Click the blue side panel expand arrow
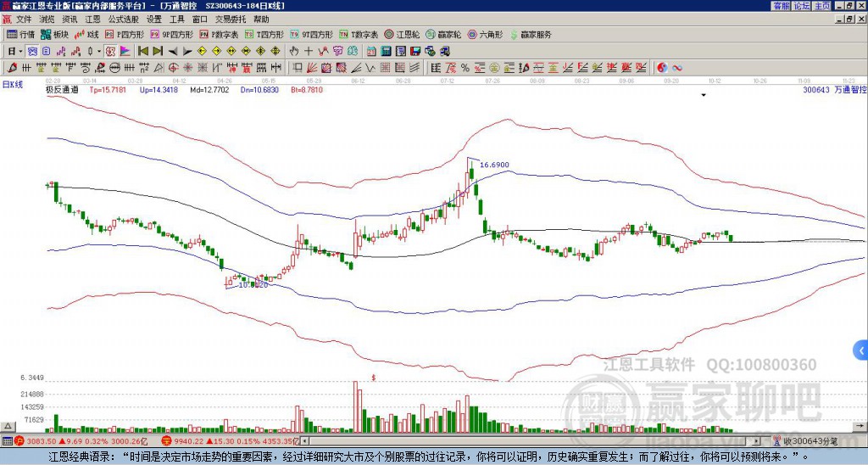This screenshot has width=868, height=465. click(861, 350)
